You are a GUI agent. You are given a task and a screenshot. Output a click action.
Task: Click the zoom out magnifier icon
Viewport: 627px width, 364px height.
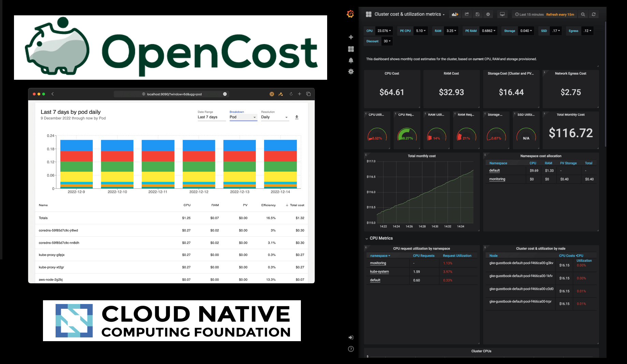pyautogui.click(x=583, y=14)
